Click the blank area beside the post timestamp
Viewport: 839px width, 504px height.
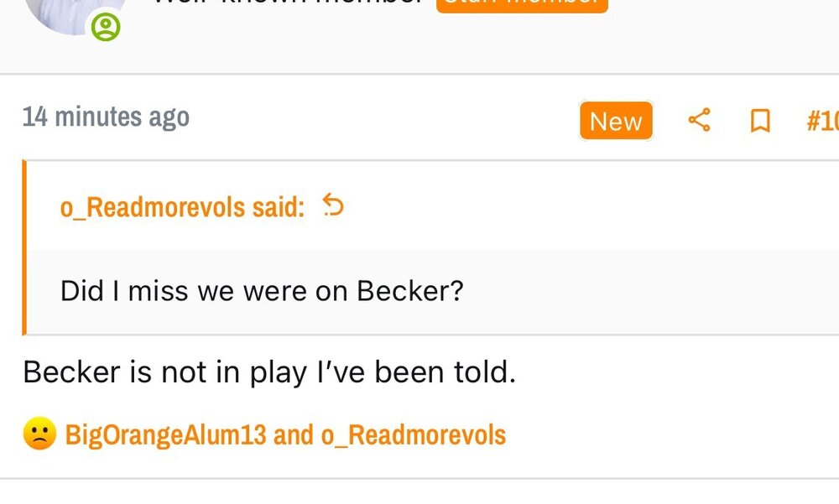[378, 117]
